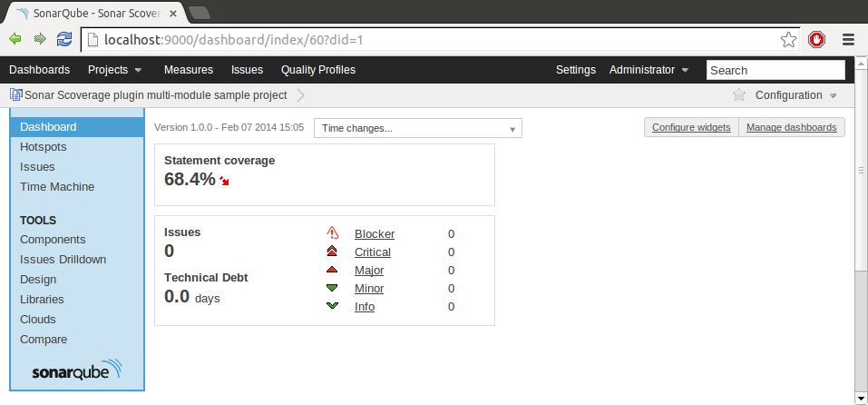Bookmark the page with the star icon
Screen dimensions: 868x405
pyautogui.click(x=789, y=40)
